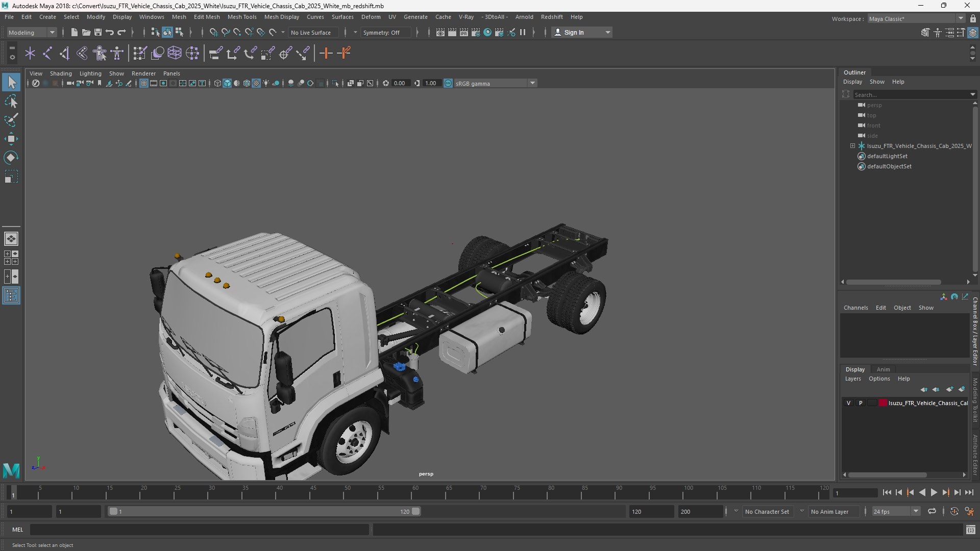Open the Modeling menu set dropdown

coord(32,32)
